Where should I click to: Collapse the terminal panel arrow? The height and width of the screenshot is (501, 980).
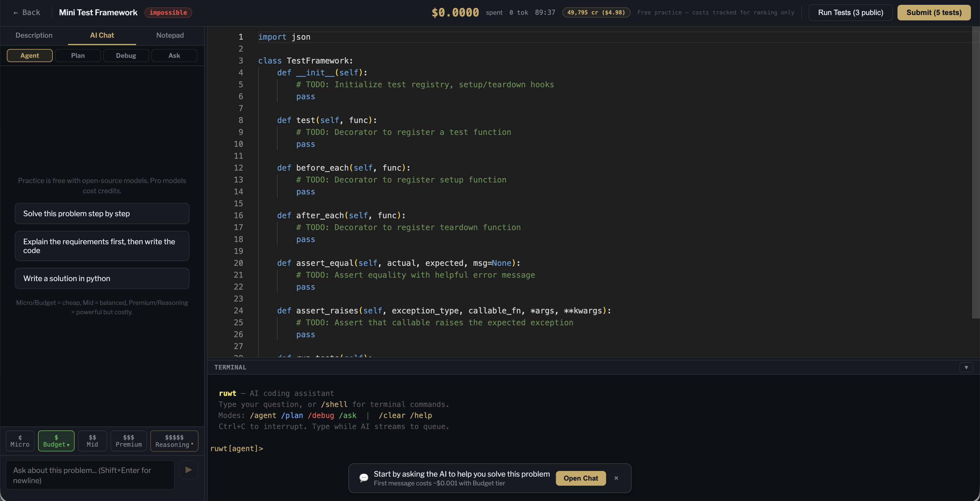click(966, 367)
